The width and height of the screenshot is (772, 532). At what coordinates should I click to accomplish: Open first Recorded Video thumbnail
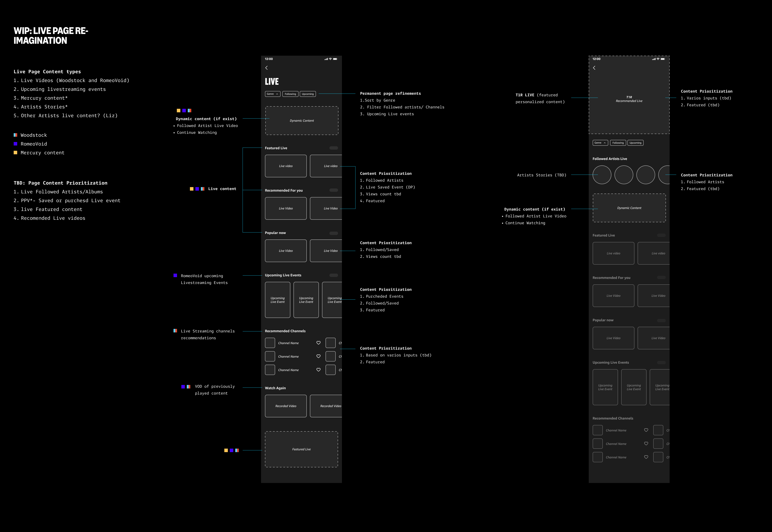click(285, 406)
